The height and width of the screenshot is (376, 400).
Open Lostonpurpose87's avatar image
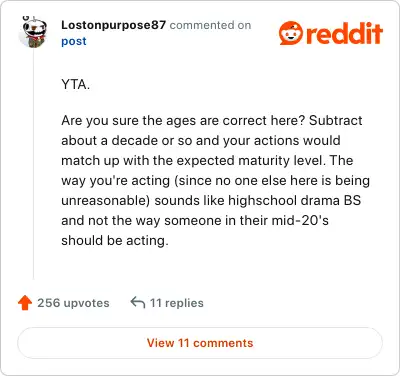coord(33,32)
